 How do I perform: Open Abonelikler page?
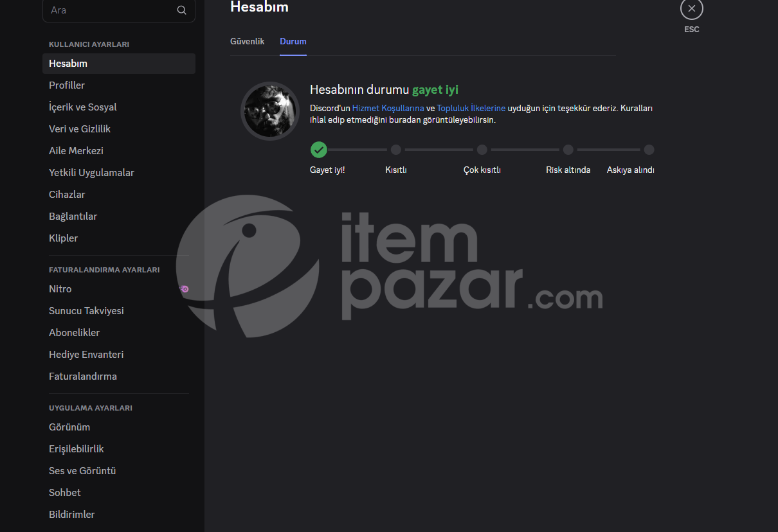[x=119, y=333]
